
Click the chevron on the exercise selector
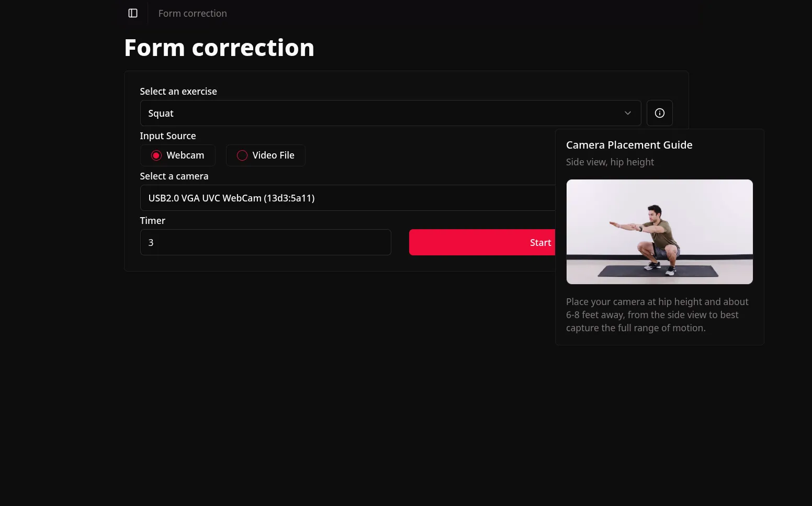point(627,113)
